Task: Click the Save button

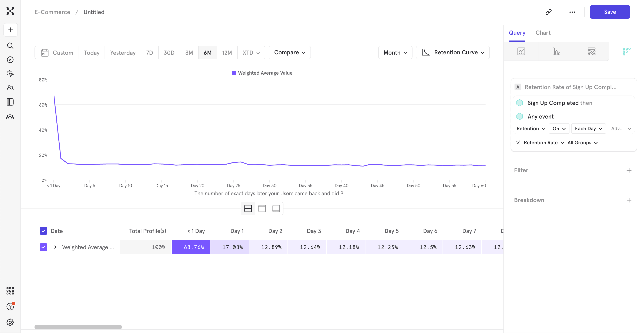Action: coord(610,12)
